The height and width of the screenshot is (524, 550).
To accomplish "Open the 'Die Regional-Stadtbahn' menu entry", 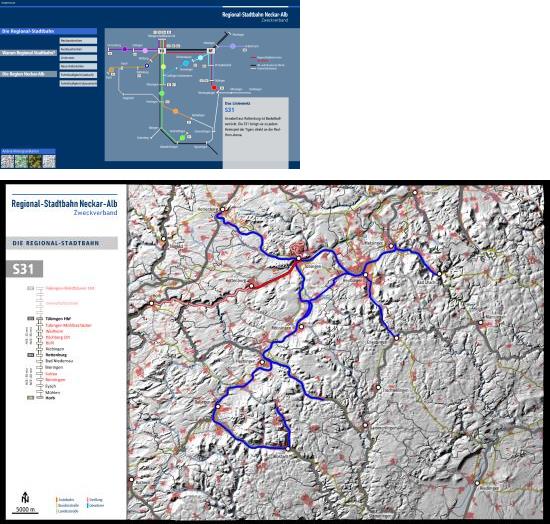I will click(48, 31).
